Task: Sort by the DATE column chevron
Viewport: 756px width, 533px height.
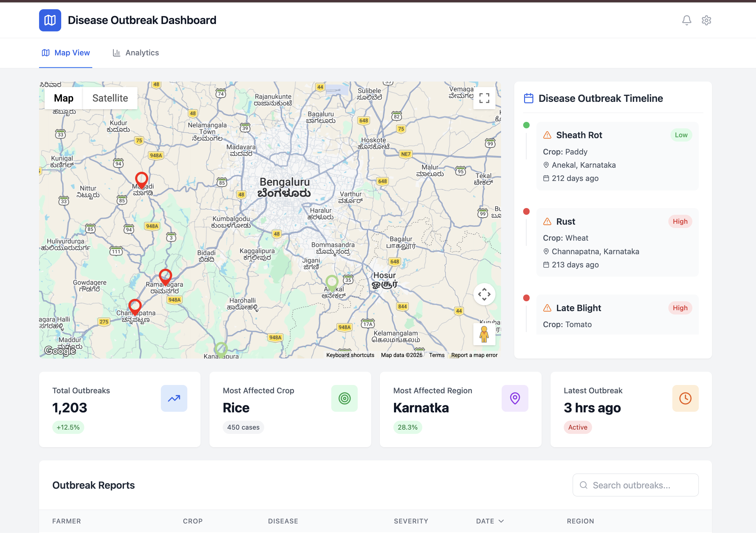Action: 501,521
